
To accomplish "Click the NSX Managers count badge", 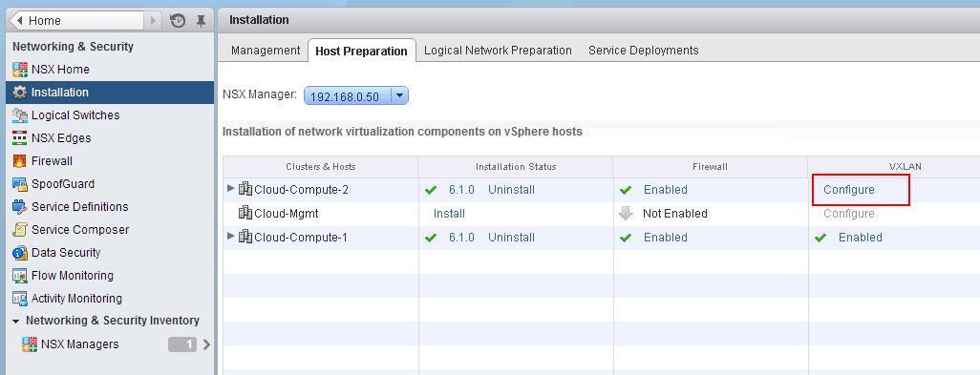I will tap(182, 344).
